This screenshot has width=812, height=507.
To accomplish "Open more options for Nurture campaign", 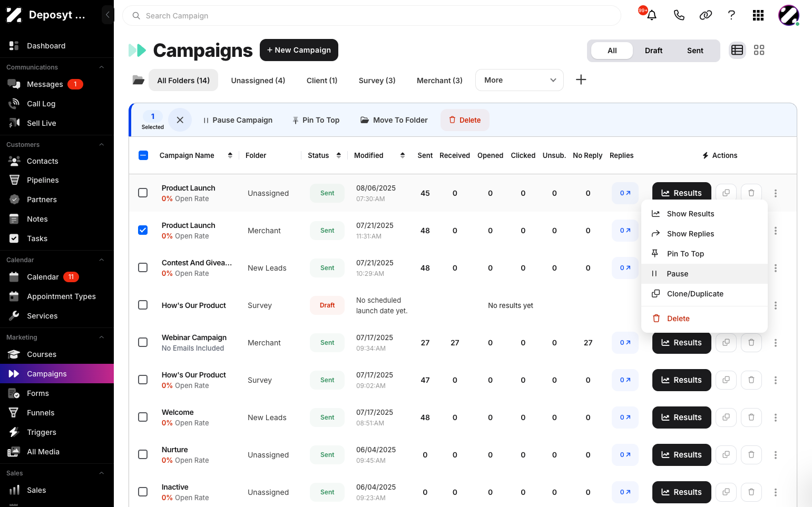I will [775, 455].
